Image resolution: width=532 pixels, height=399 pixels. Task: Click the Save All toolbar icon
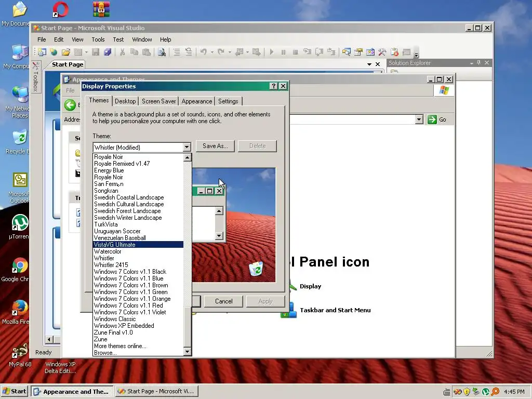click(108, 52)
